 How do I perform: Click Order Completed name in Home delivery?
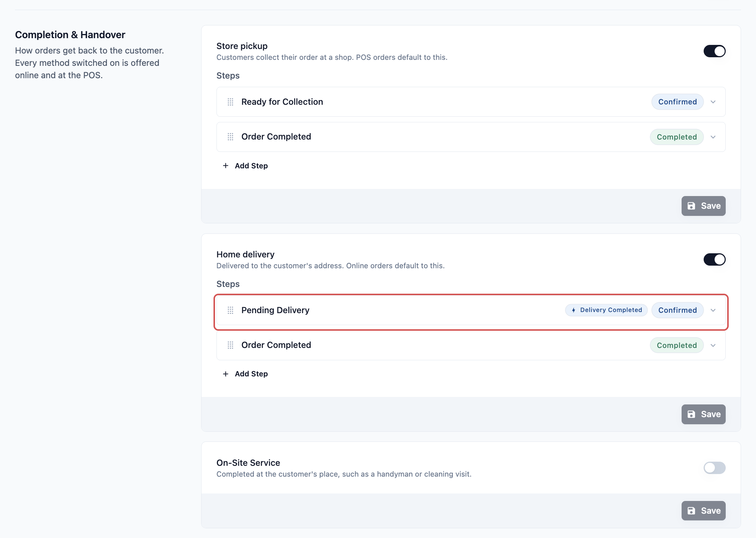click(276, 345)
